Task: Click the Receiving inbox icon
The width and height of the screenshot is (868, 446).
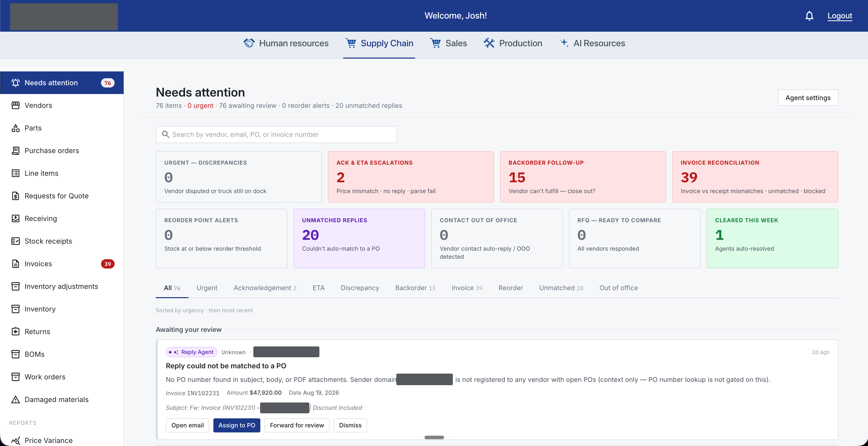Action: (16, 218)
